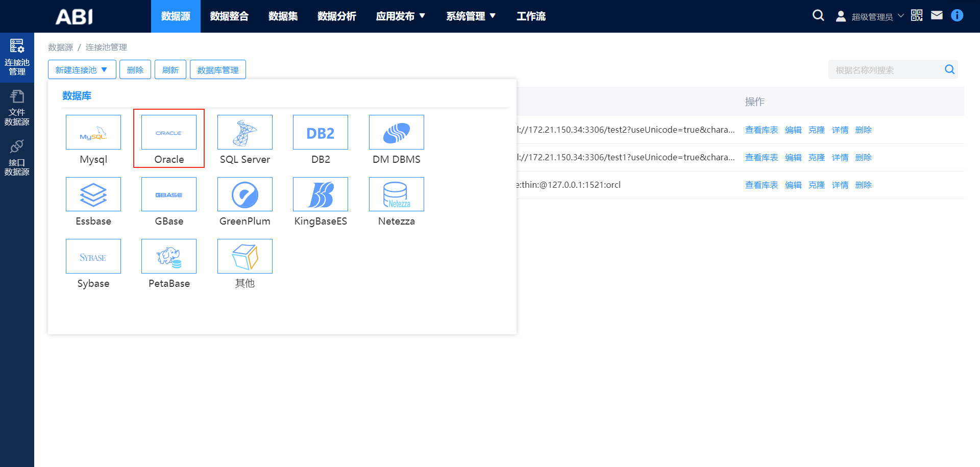Viewport: 980px width, 467px height.
Task: Click the 数据库 section heading
Action: pos(77,95)
